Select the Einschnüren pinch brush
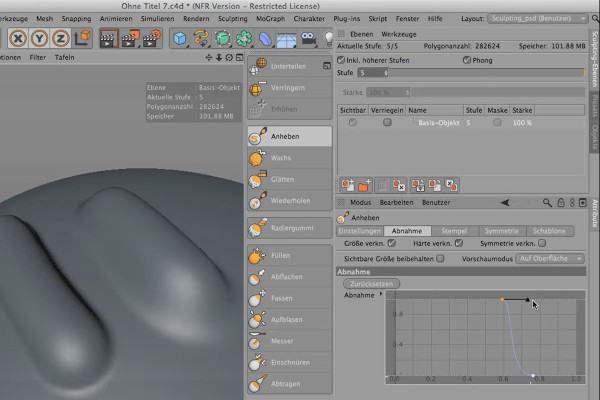Screen dimensions: 600x400 click(x=290, y=362)
